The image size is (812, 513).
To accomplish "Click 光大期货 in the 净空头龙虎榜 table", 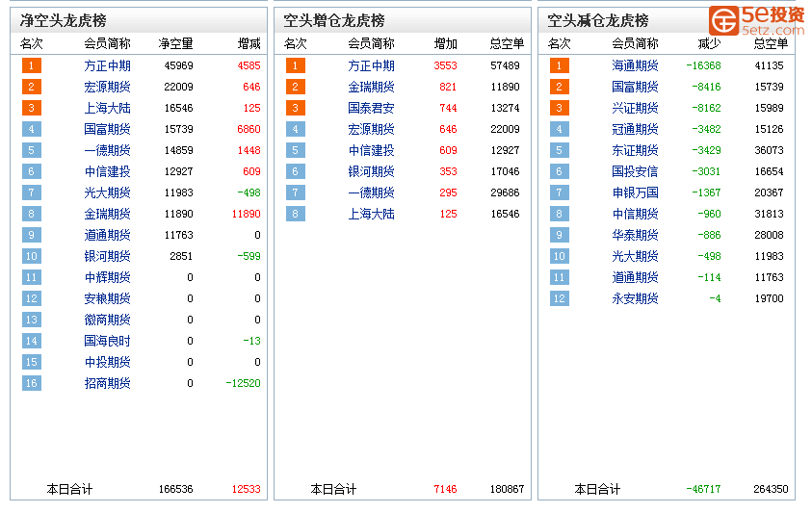I will [x=107, y=193].
